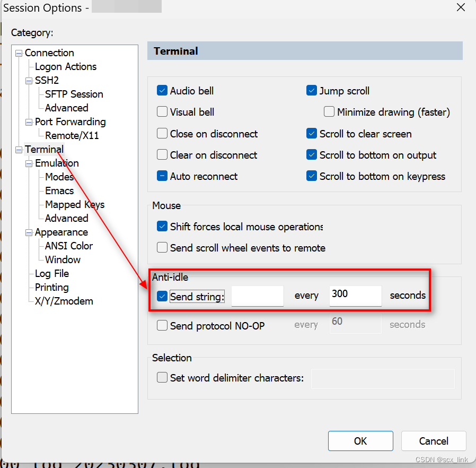The height and width of the screenshot is (468, 476).
Task: Enable Send protocol NO-OP anti-idle
Action: pyautogui.click(x=162, y=326)
